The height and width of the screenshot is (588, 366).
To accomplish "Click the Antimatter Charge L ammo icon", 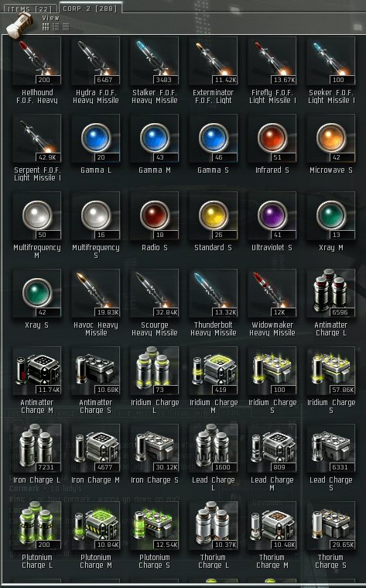I will pos(331,294).
